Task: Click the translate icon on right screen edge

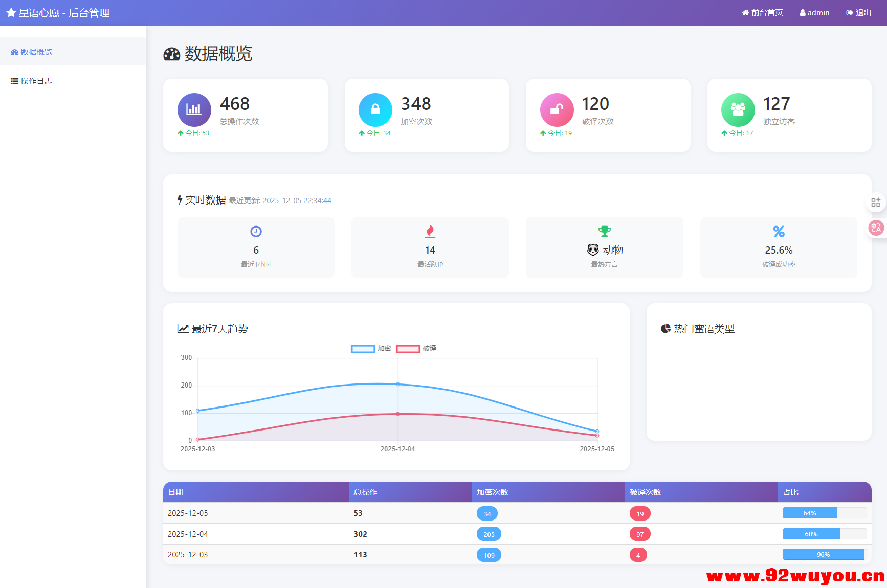Action: click(x=876, y=228)
